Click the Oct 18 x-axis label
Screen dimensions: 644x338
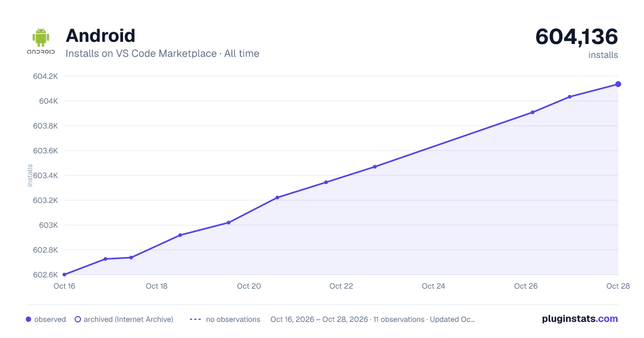click(157, 286)
